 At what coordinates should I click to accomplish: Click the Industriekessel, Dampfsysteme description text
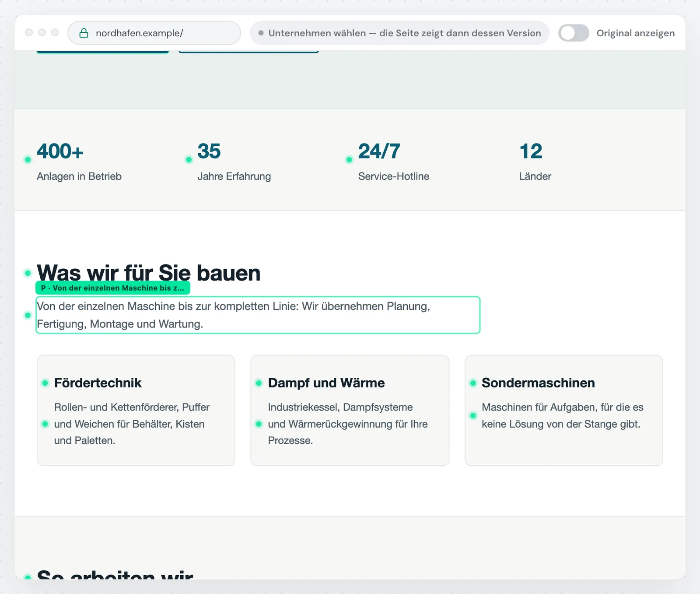[x=348, y=424]
